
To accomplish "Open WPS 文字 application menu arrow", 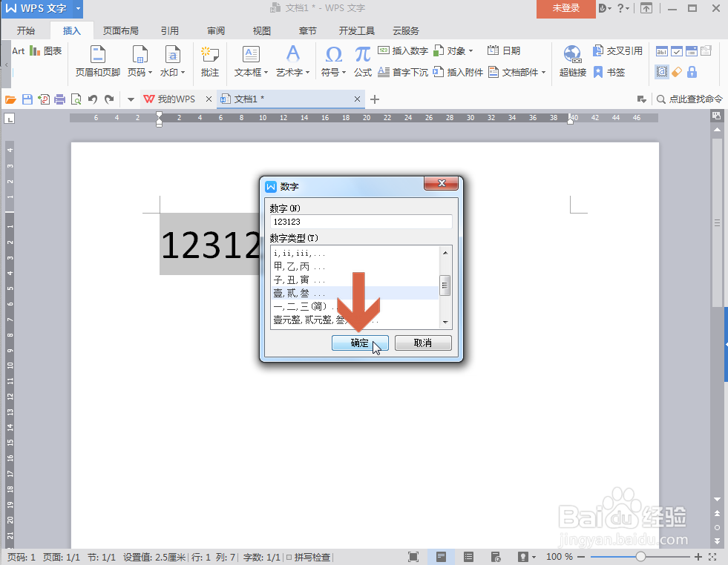I will (78, 8).
